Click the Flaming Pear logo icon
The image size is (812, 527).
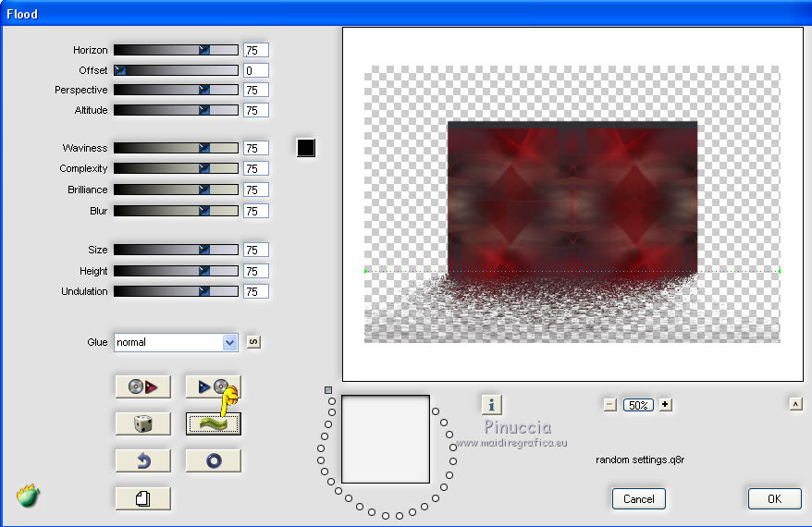click(x=28, y=496)
